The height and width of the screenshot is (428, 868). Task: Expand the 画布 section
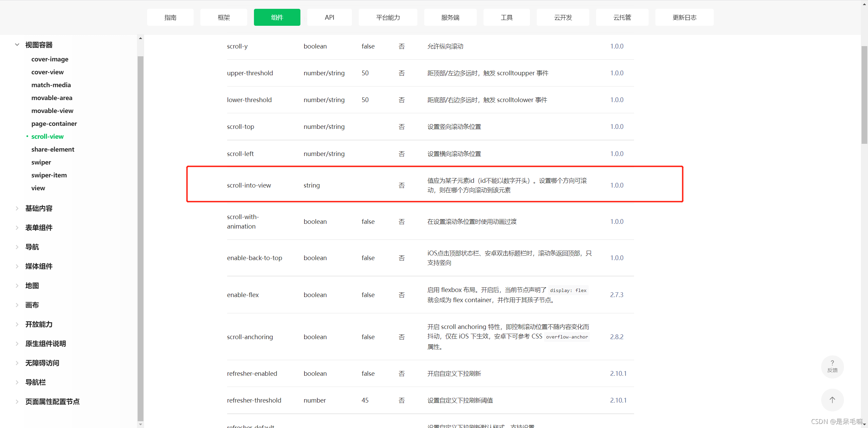point(32,305)
